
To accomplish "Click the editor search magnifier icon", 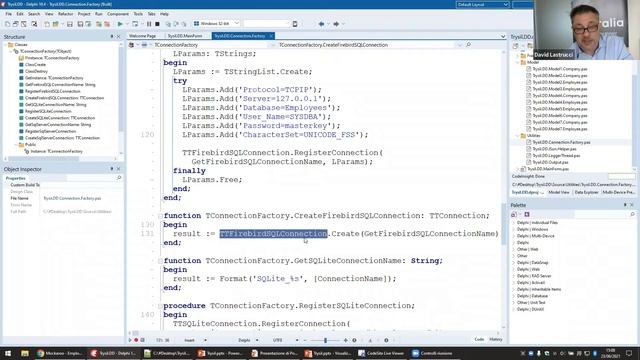I will click(x=468, y=45).
